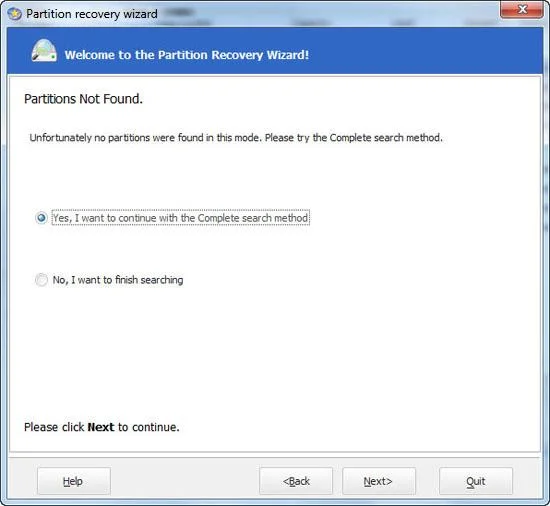
Task: Continue by clicking the Next button
Action: [x=379, y=481]
